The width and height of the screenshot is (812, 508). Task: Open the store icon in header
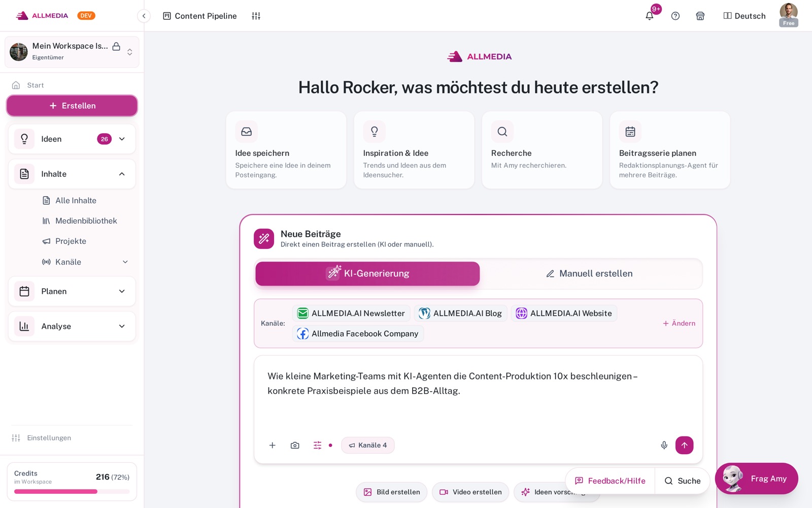700,16
